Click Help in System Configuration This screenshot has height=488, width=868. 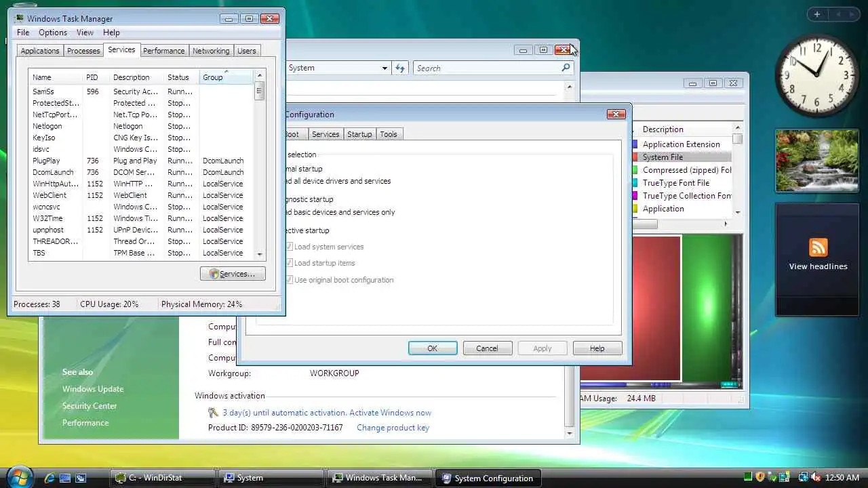tap(597, 348)
